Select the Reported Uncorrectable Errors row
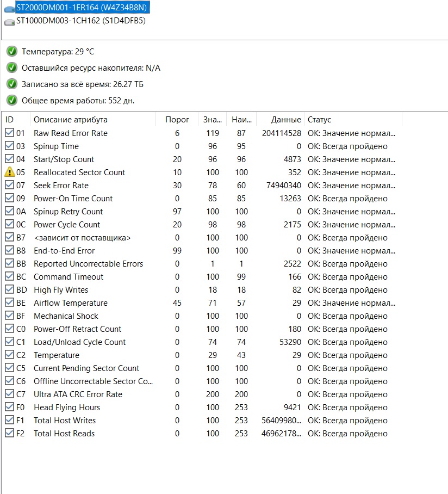This screenshot has height=494, width=448. click(x=88, y=264)
